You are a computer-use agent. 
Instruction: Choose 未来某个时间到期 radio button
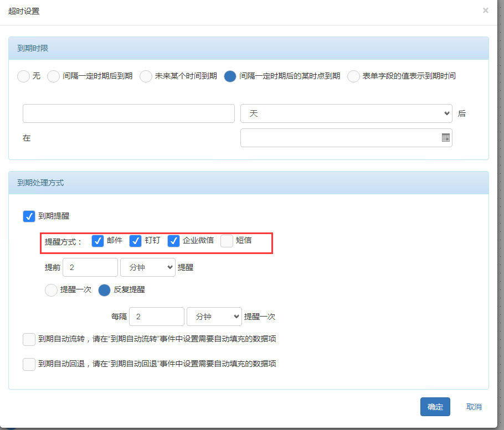(x=146, y=76)
